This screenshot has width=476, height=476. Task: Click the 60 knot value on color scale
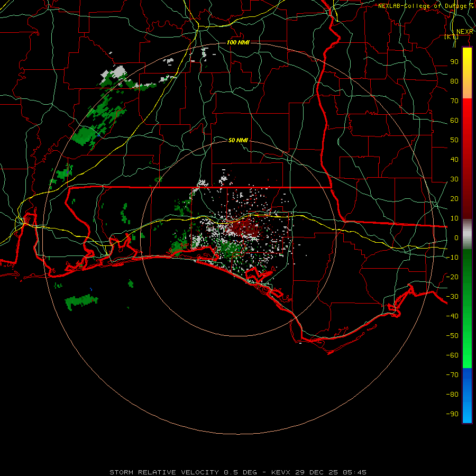pos(454,121)
